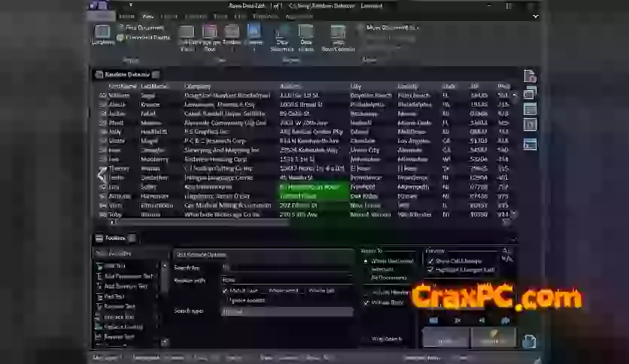
Task: Open the Theme dropdown in the ribbon
Action: click(x=254, y=35)
